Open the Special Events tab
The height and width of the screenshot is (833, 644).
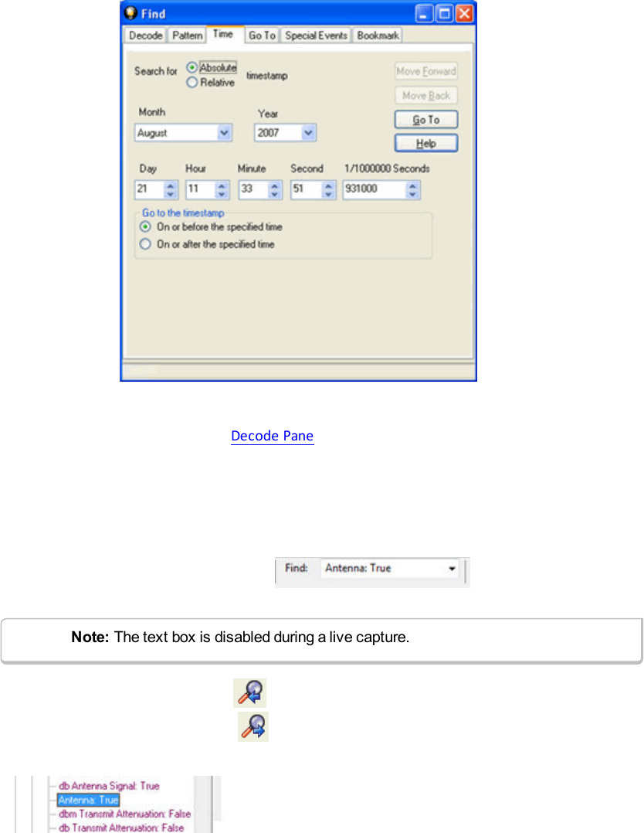(x=317, y=36)
